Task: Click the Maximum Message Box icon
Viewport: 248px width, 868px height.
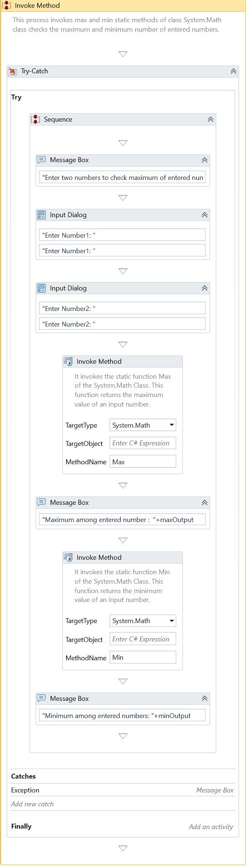Action: (42, 503)
